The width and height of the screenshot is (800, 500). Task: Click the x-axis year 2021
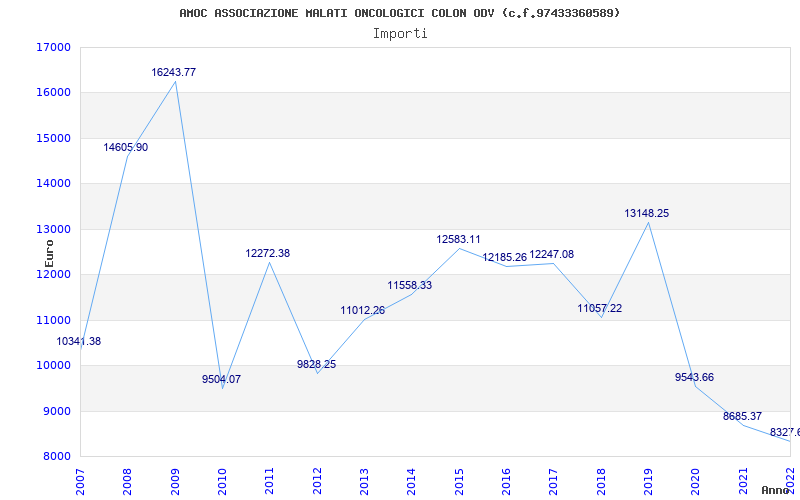point(743,481)
